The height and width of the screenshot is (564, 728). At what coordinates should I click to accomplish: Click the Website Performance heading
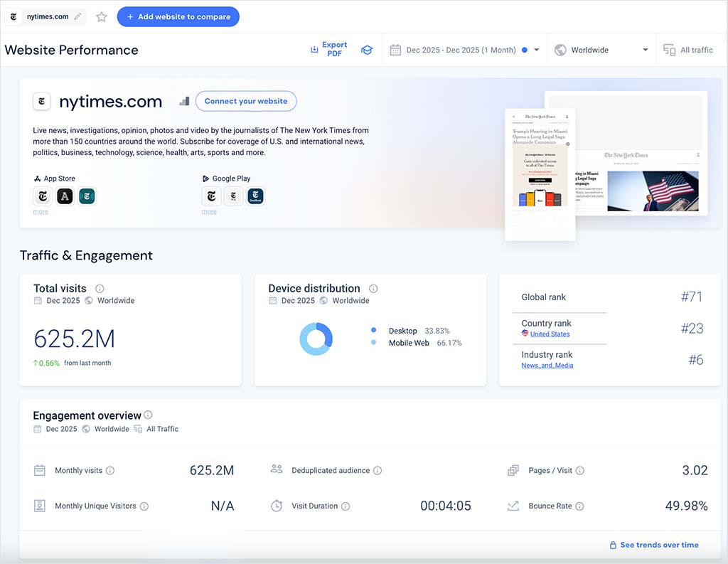click(72, 50)
